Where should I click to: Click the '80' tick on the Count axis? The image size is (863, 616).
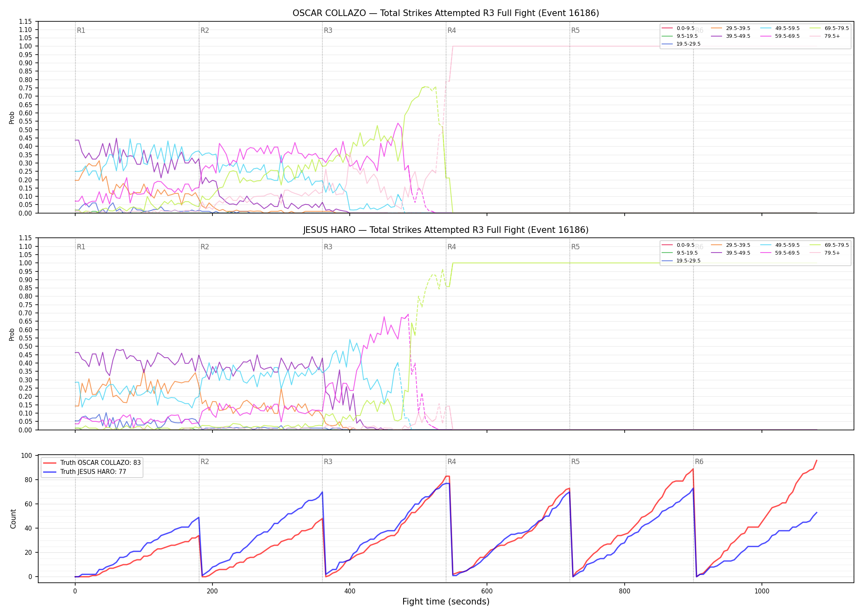click(28, 480)
